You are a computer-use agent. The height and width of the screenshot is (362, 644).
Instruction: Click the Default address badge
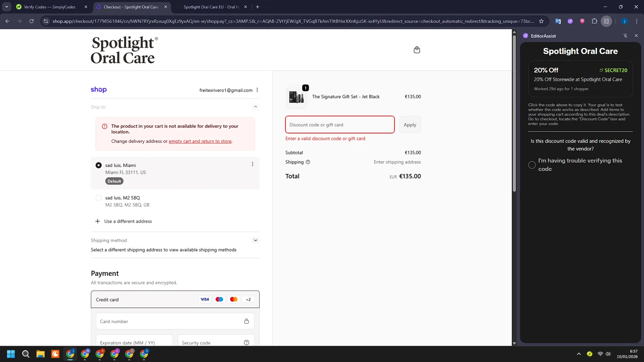114,181
